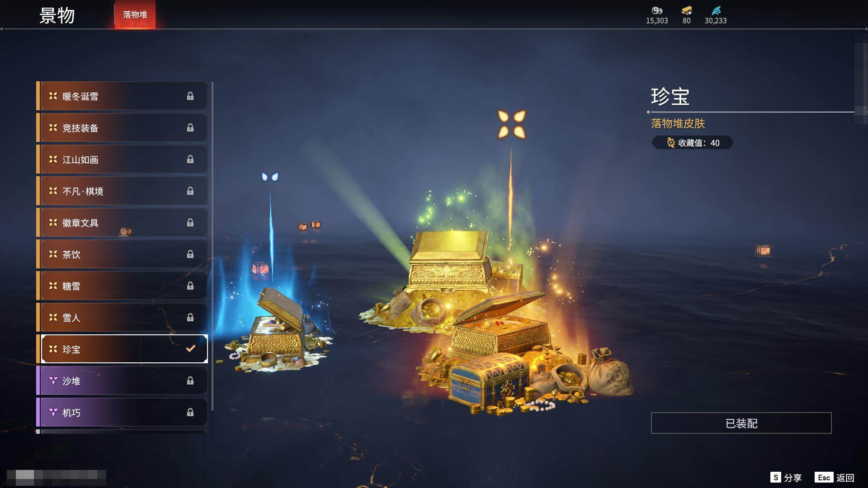Image resolution: width=868 pixels, height=488 pixels.
Task: Select the 竞技装备 skin entry
Action: click(122, 128)
